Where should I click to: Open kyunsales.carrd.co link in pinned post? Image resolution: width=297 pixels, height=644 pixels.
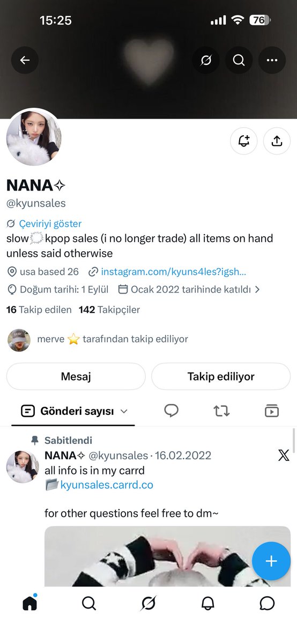(107, 485)
